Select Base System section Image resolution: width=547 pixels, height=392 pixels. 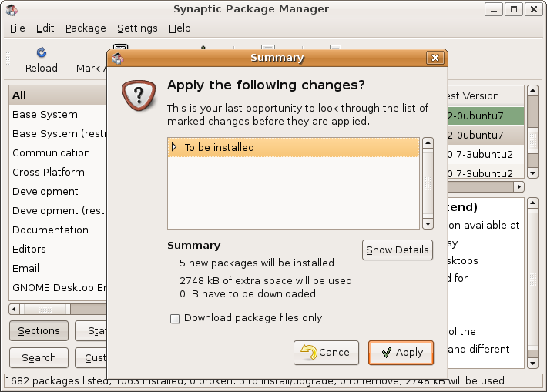coord(59,115)
